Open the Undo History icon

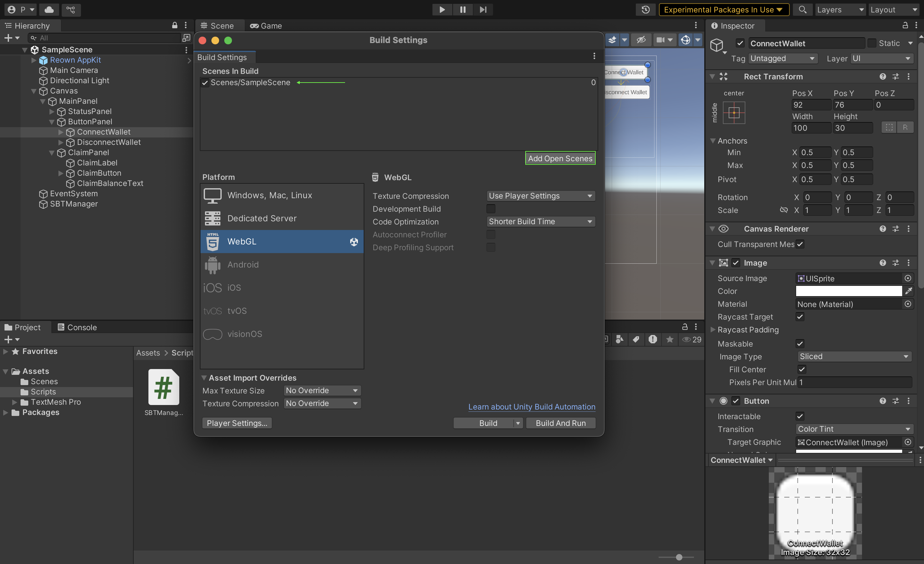pos(645,10)
